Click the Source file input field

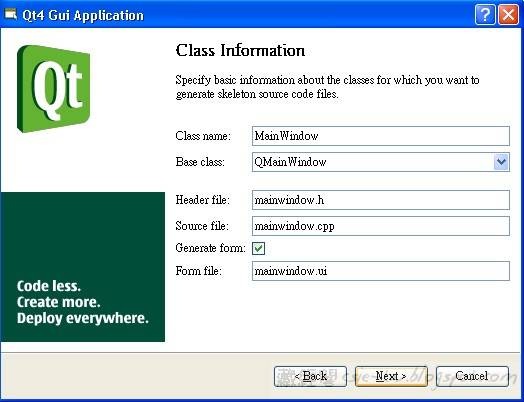tap(381, 226)
